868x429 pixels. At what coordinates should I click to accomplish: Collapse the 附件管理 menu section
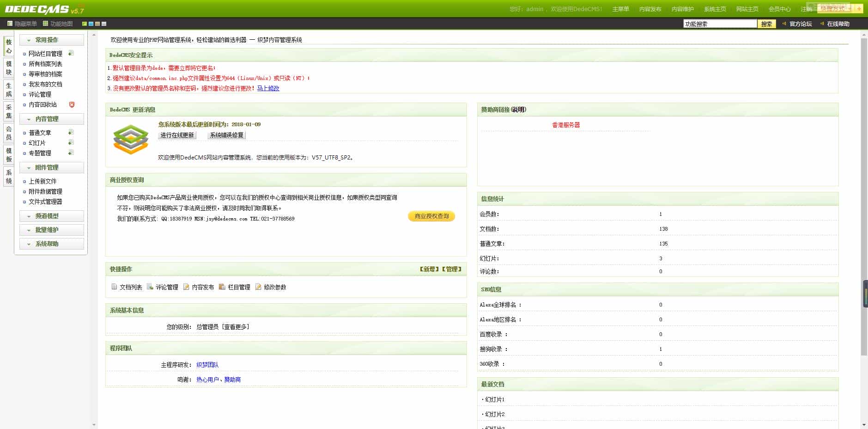click(x=52, y=167)
